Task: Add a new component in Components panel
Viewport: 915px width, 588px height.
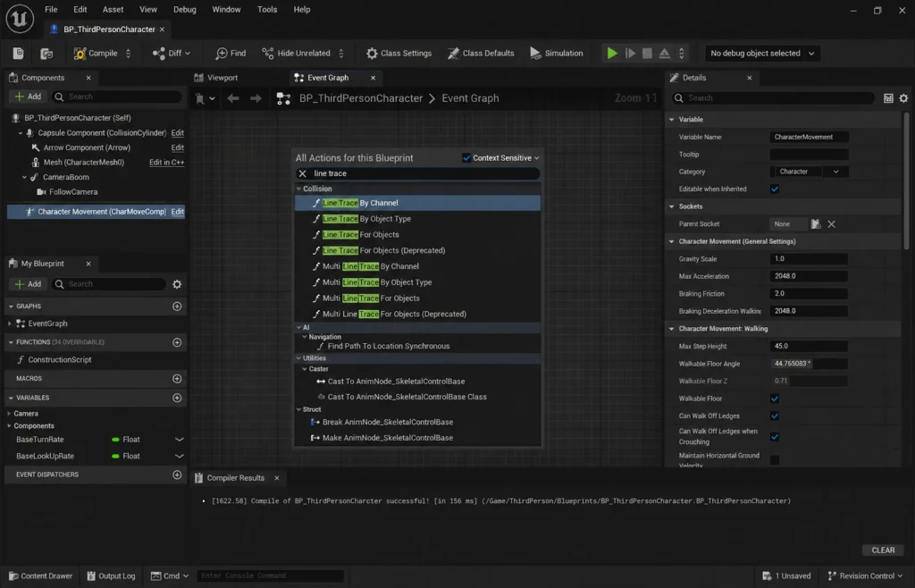Action: pos(28,97)
